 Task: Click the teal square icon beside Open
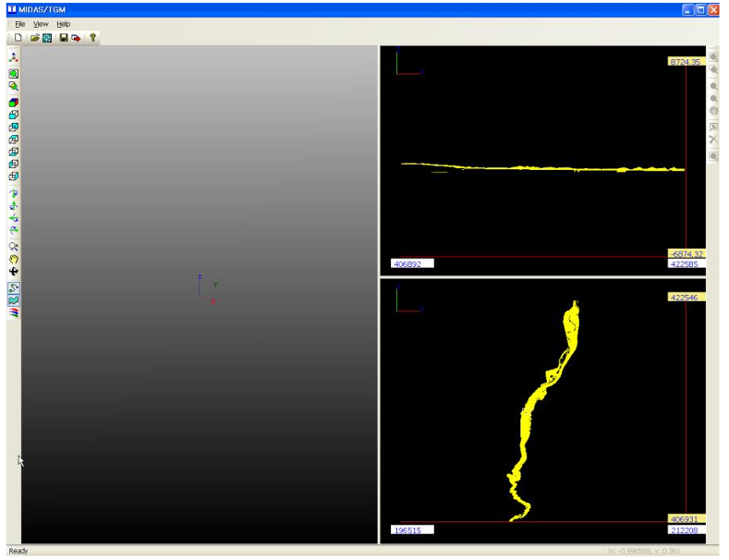coord(47,38)
